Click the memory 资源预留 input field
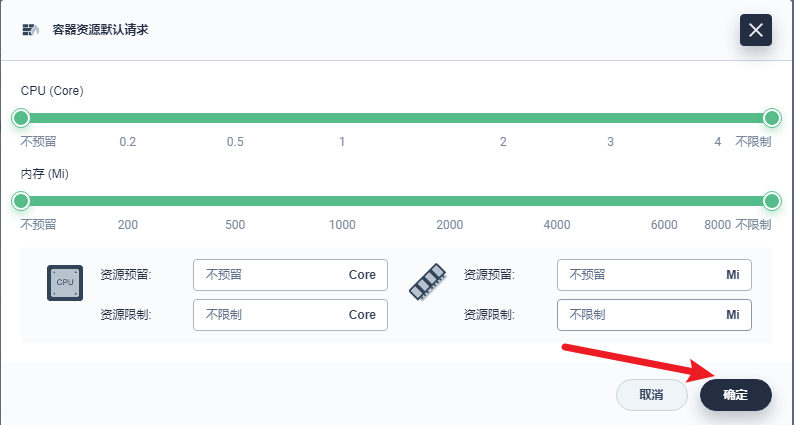Image resolution: width=794 pixels, height=425 pixels. pos(638,275)
